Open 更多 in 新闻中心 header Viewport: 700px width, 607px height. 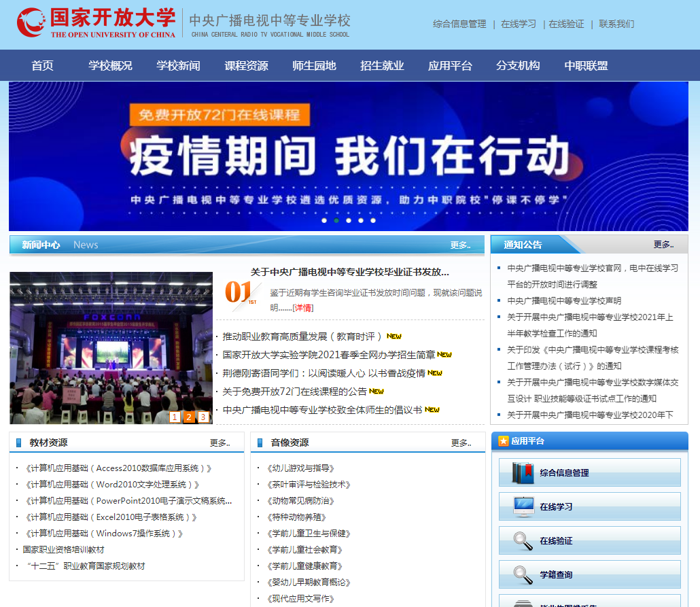coord(460,245)
